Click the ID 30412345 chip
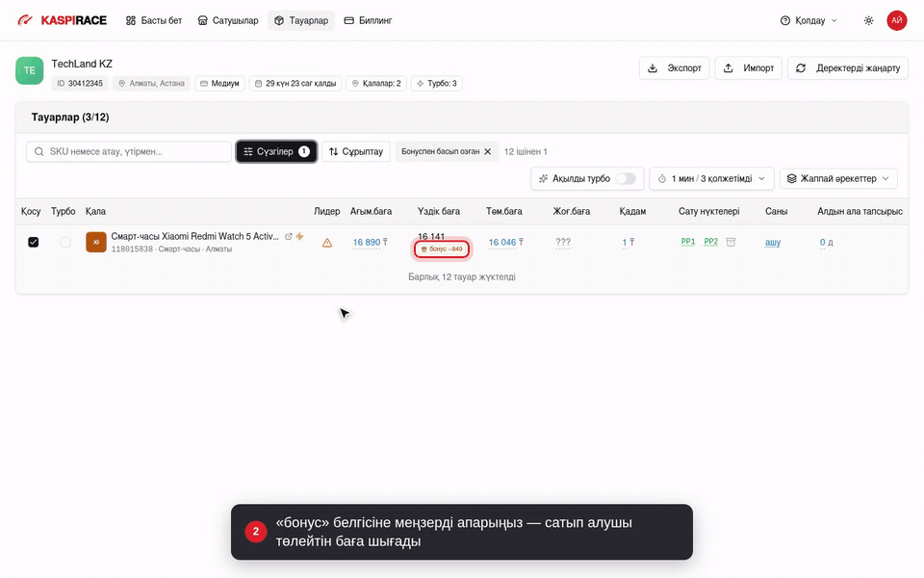 tap(80, 83)
